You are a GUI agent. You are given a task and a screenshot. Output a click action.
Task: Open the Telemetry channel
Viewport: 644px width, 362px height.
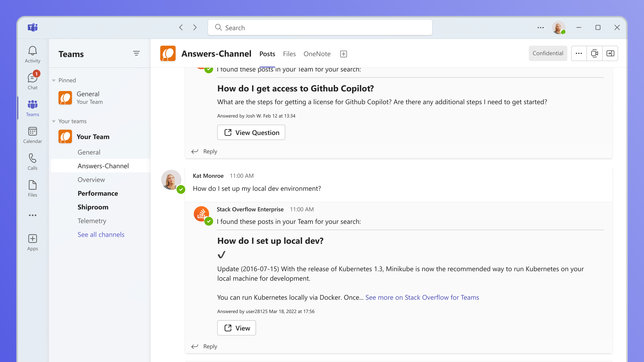point(92,221)
